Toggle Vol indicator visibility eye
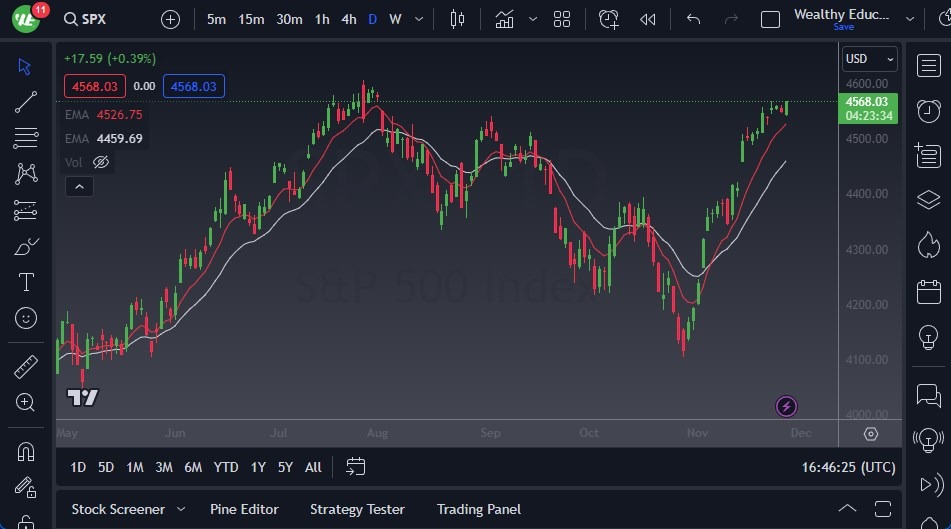 coord(101,162)
